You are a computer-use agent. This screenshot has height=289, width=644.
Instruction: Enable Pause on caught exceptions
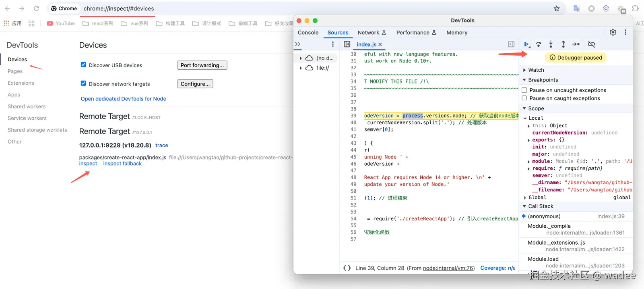pos(524,98)
